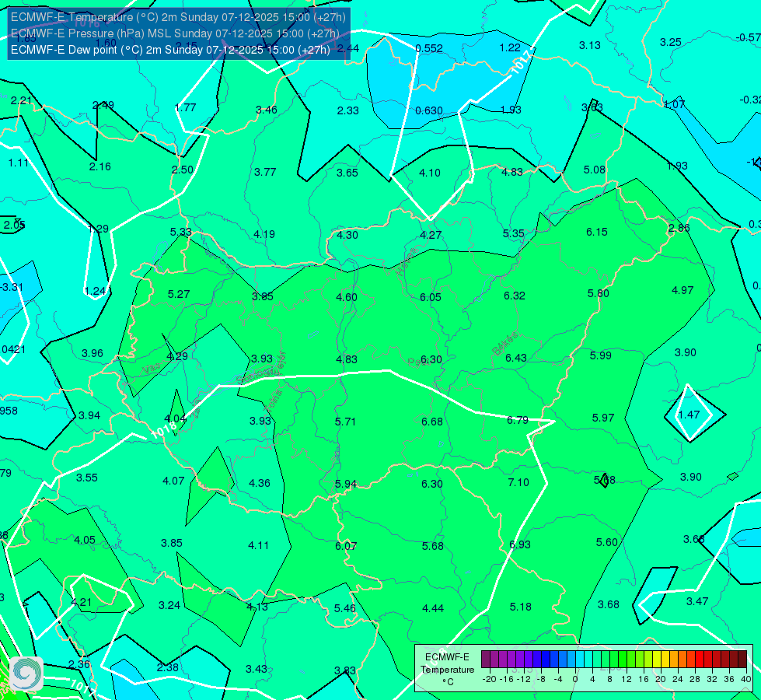Viewport: 761px width, 700px height.
Task: Click the 2.33 temperature value
Action: (348, 110)
